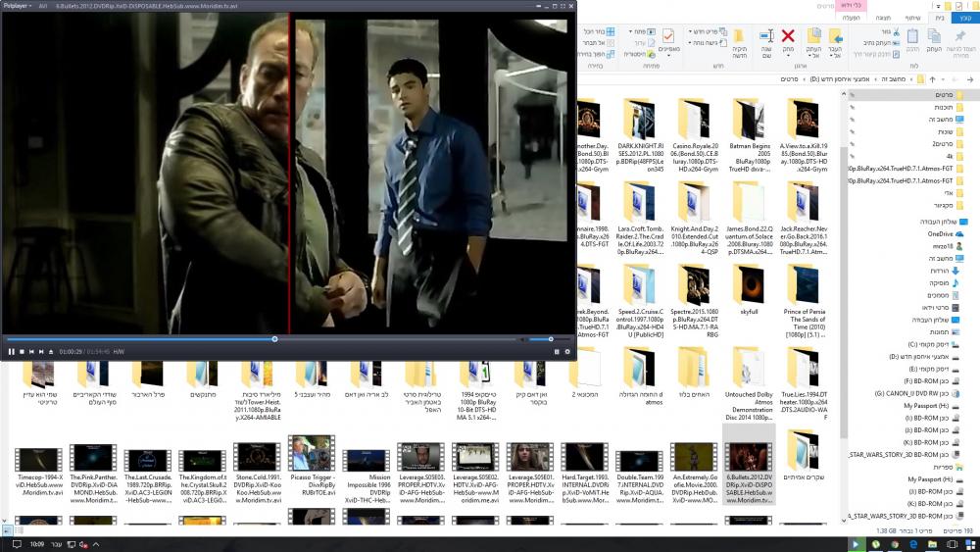This screenshot has height=552, width=980.
Task: Open the PotPlayer main menu dropdown
Action: 18,6
